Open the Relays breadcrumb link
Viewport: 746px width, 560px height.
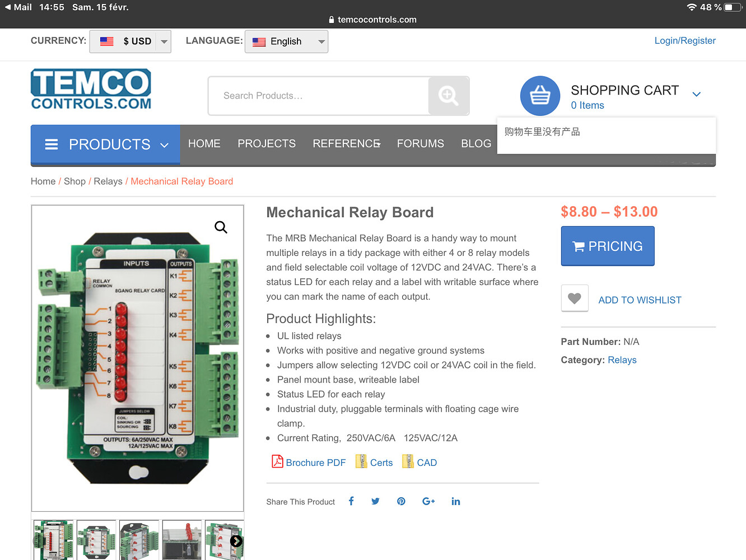[108, 181]
